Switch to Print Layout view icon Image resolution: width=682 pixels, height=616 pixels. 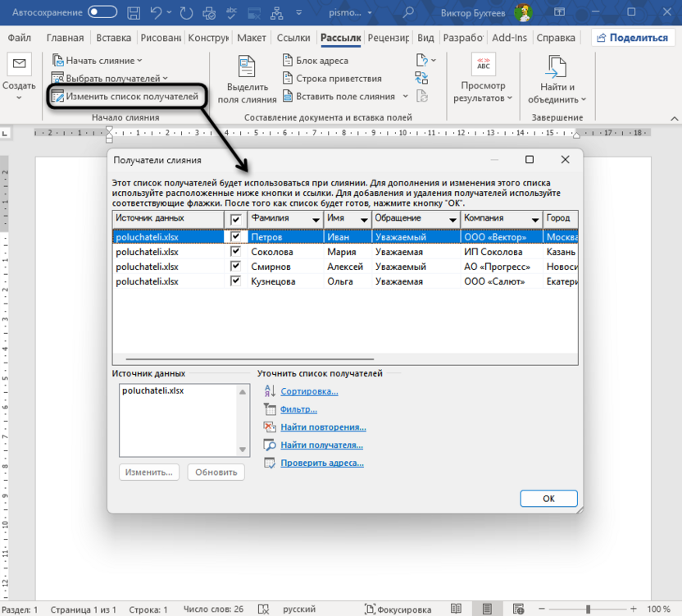click(x=487, y=609)
